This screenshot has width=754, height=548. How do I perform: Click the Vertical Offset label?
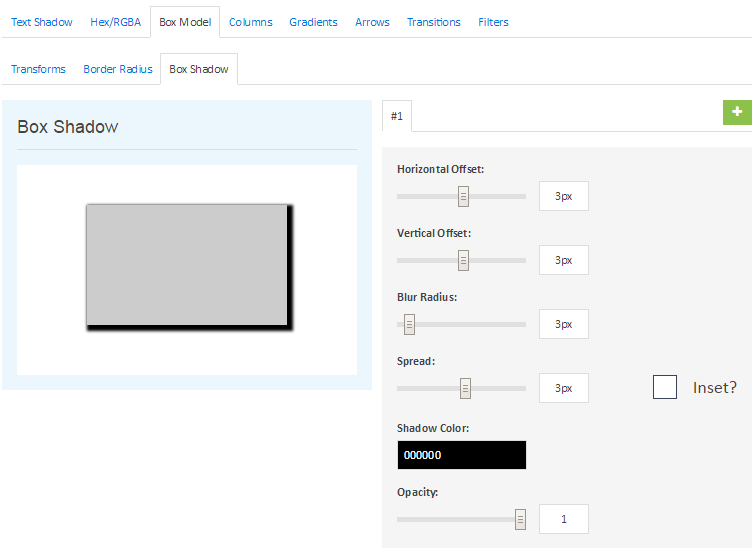point(434,233)
